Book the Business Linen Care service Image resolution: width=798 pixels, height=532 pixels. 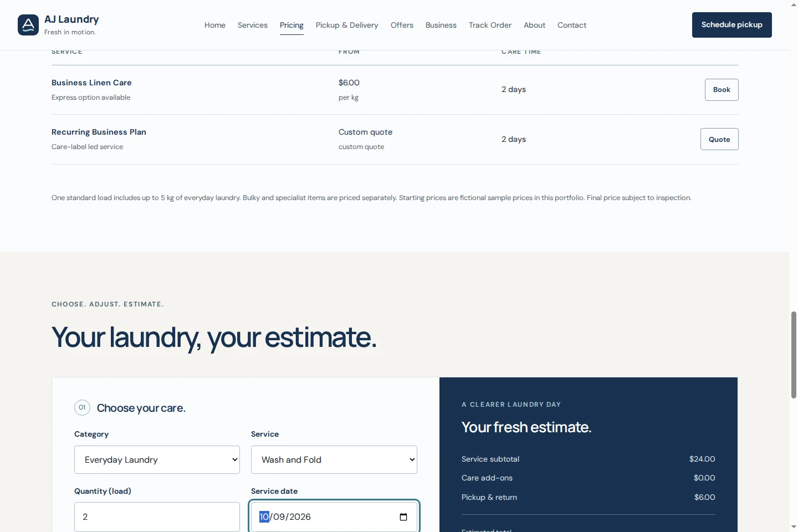pyautogui.click(x=722, y=90)
